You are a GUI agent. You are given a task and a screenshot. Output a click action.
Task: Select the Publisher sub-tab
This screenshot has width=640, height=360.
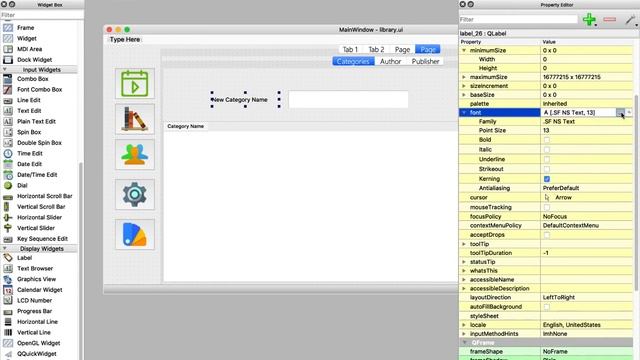pos(425,61)
